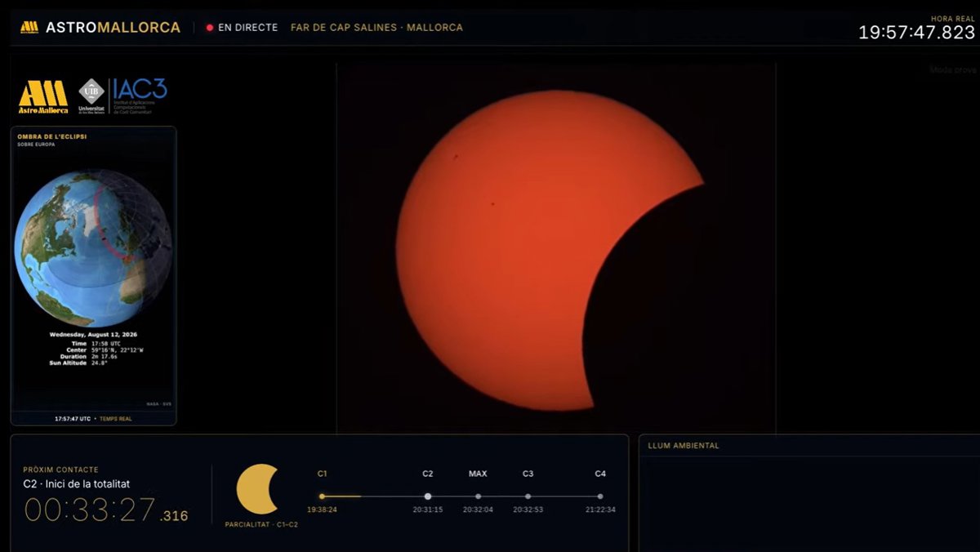980x552 pixels.
Task: Click the MAX marker dot on timeline
Action: pyautogui.click(x=478, y=496)
